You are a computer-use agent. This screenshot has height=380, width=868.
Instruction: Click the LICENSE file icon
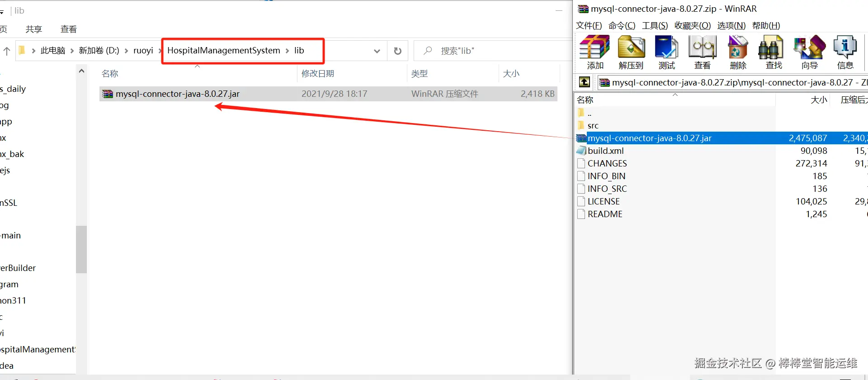581,201
